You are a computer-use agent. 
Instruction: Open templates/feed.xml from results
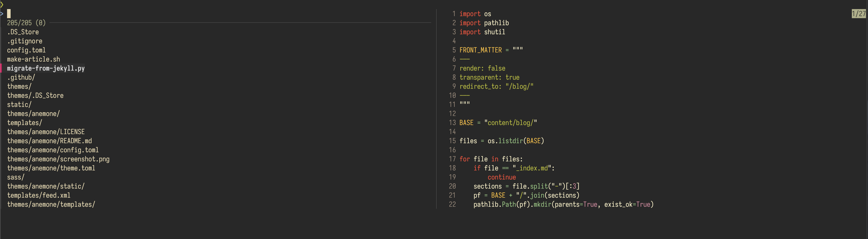39,195
